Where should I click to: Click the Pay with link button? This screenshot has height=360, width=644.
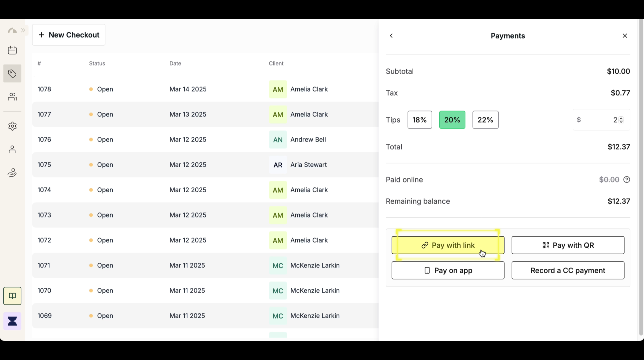[x=448, y=245]
